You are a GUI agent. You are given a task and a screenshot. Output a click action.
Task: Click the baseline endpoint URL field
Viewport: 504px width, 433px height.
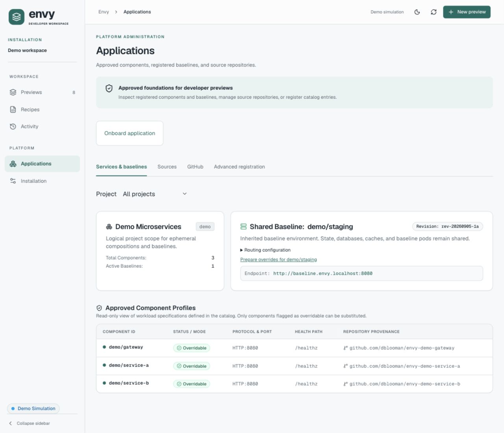pos(361,274)
